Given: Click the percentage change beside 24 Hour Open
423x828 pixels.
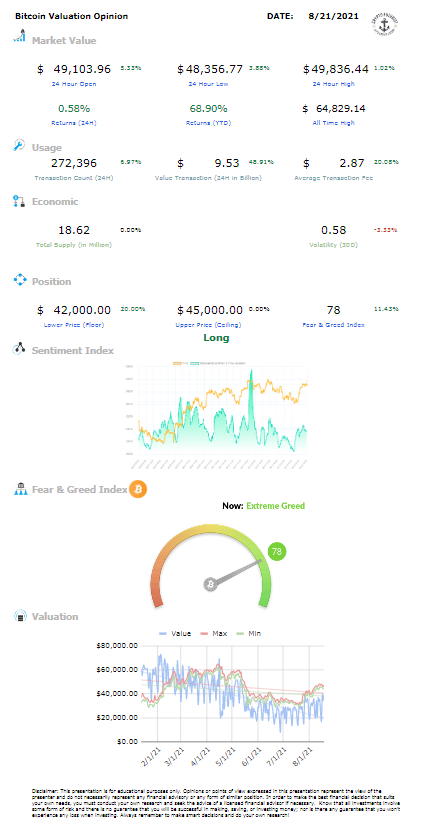Looking at the screenshot, I should click(130, 68).
